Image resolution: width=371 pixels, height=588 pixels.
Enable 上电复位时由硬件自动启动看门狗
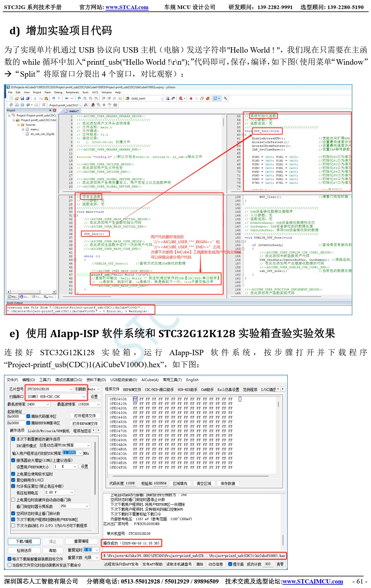pos(14,500)
